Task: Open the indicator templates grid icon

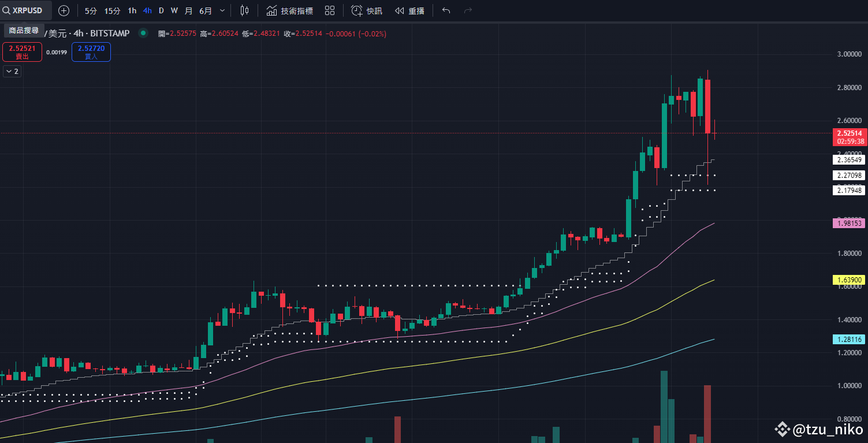Action: pyautogui.click(x=330, y=10)
